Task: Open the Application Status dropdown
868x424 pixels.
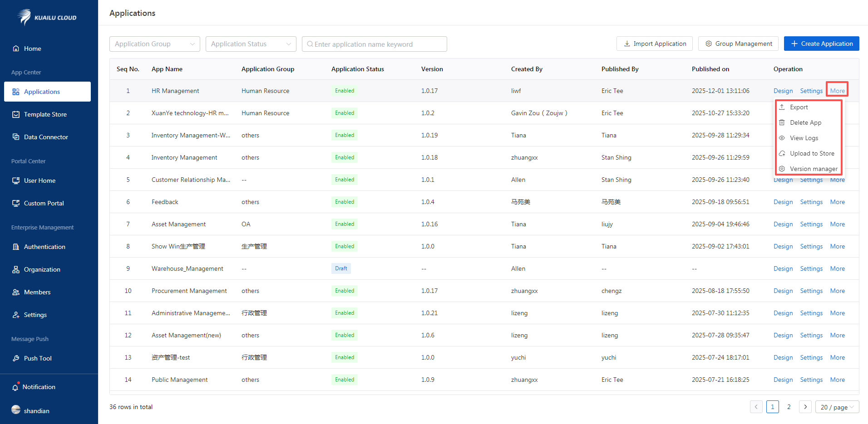Action: tap(251, 44)
